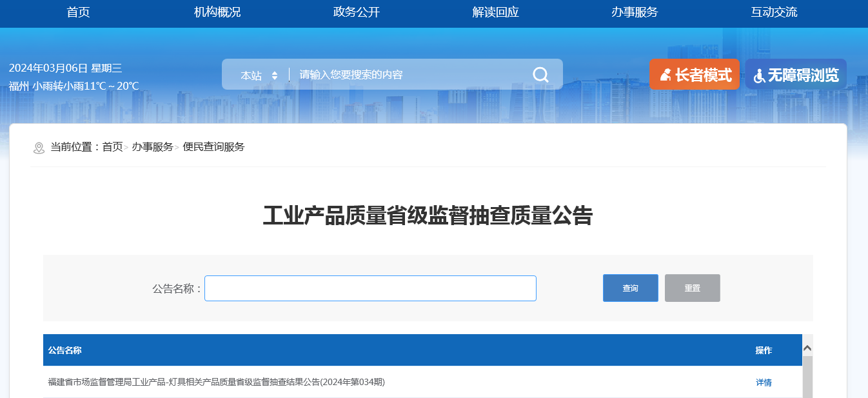Go to 机构概况 menu item
Viewport: 868px width, 398px height.
217,12
